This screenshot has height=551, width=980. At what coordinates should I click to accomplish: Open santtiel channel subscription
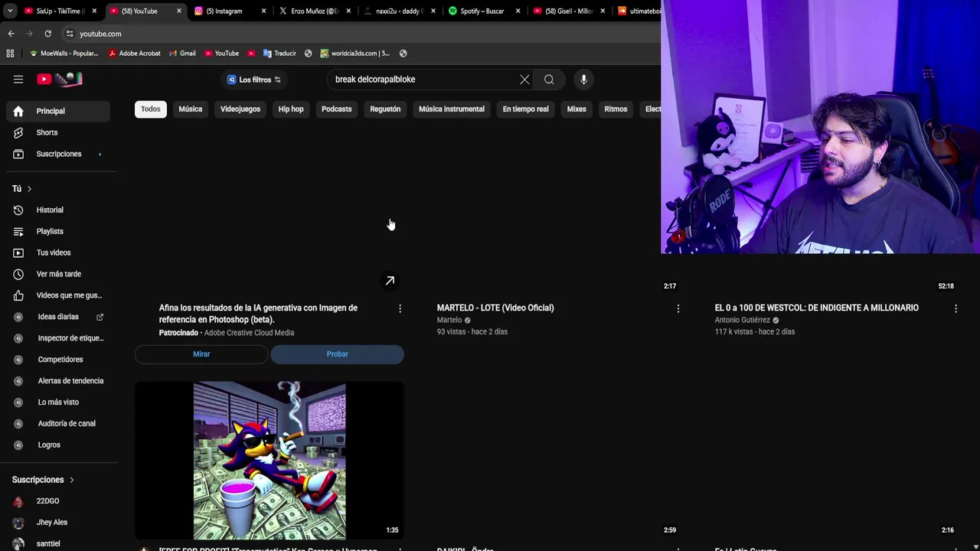(x=58, y=543)
